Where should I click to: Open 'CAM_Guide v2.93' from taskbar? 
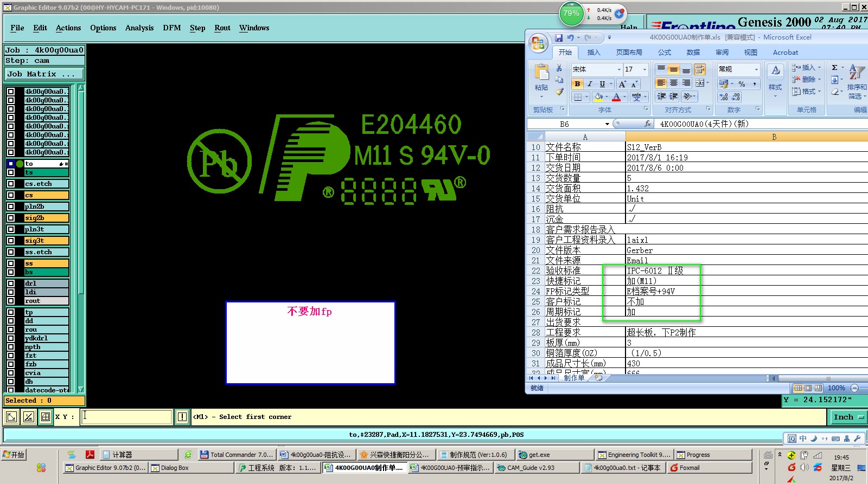coord(536,468)
